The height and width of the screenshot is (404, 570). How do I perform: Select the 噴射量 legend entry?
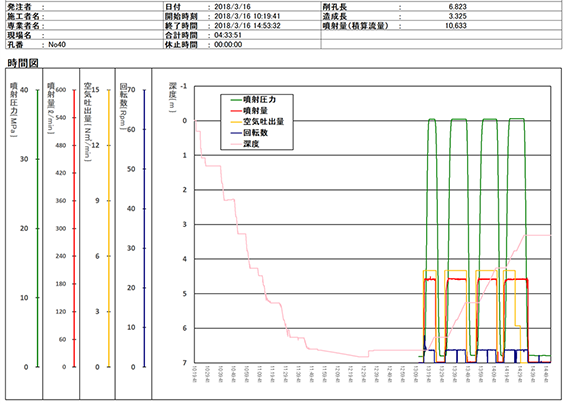coord(249,111)
